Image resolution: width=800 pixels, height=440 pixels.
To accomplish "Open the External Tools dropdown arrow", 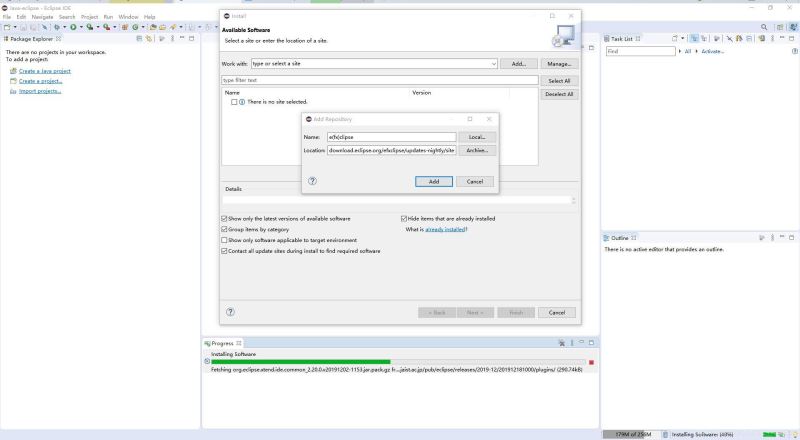I will coord(114,27).
